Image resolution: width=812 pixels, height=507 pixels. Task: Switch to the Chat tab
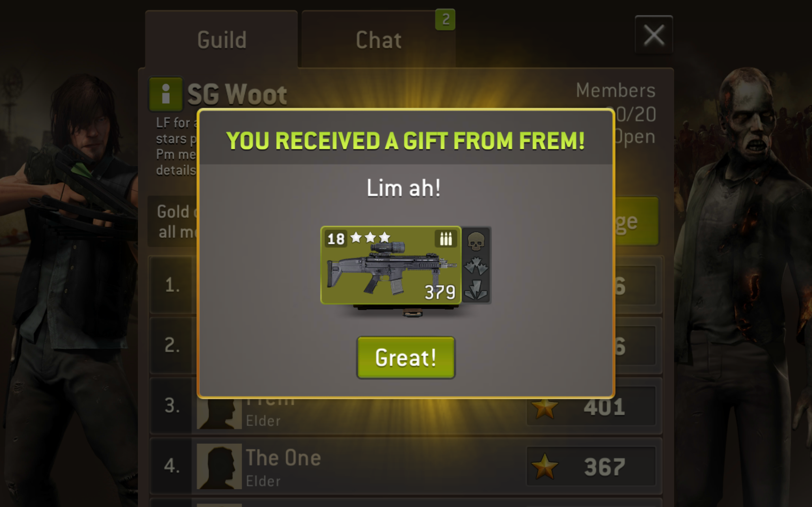(x=378, y=40)
